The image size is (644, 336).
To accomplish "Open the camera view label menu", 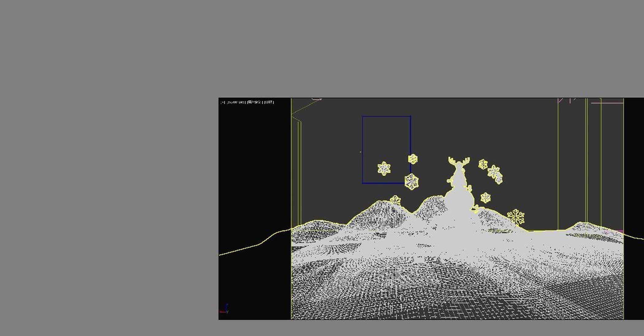I will pos(236,102).
